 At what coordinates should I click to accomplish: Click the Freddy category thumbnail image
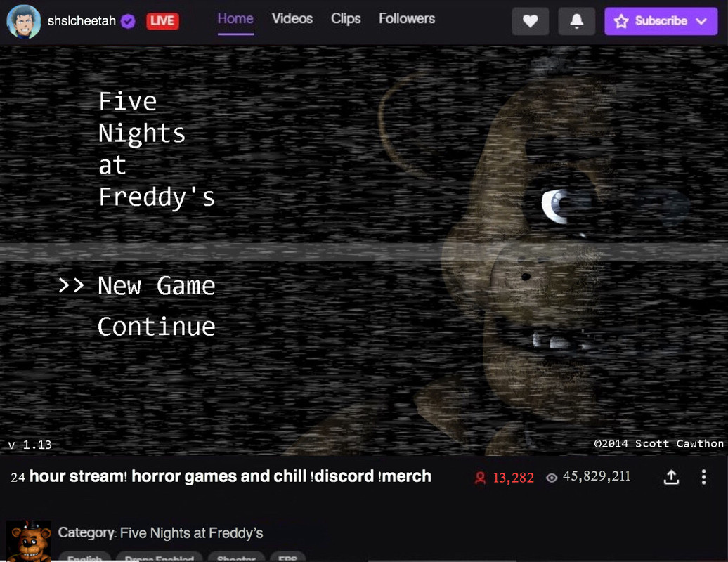pos(29,541)
